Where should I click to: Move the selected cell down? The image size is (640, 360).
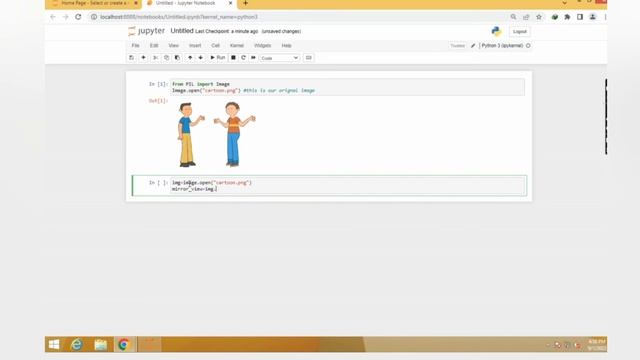[200, 58]
